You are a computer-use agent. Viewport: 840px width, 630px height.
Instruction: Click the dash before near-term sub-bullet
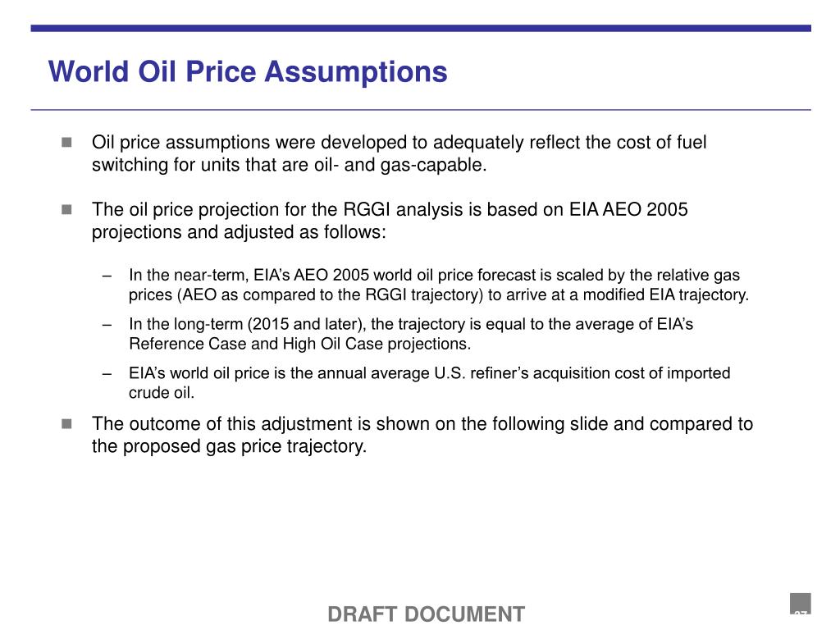[x=107, y=276]
